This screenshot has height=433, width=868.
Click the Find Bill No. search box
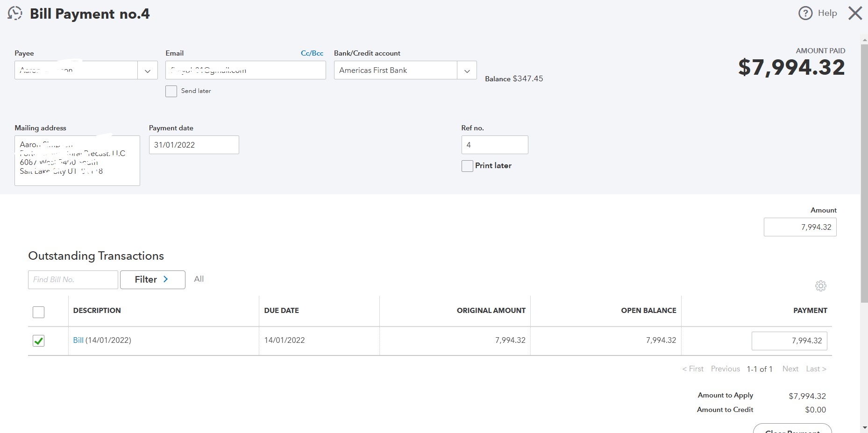pyautogui.click(x=73, y=280)
